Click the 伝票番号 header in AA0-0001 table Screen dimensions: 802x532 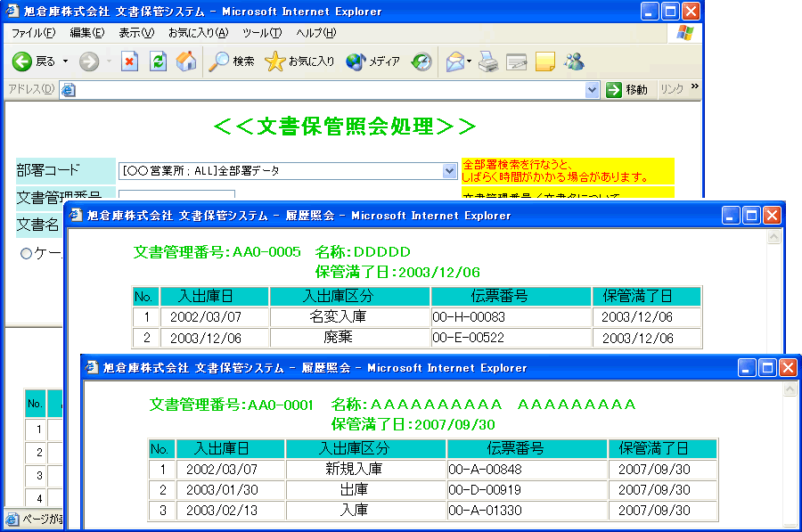pos(527,448)
